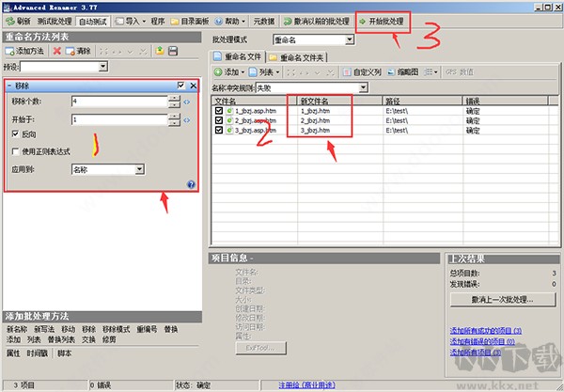Click 程序 in the main toolbar
This screenshot has width=564, height=392.
pos(157,22)
